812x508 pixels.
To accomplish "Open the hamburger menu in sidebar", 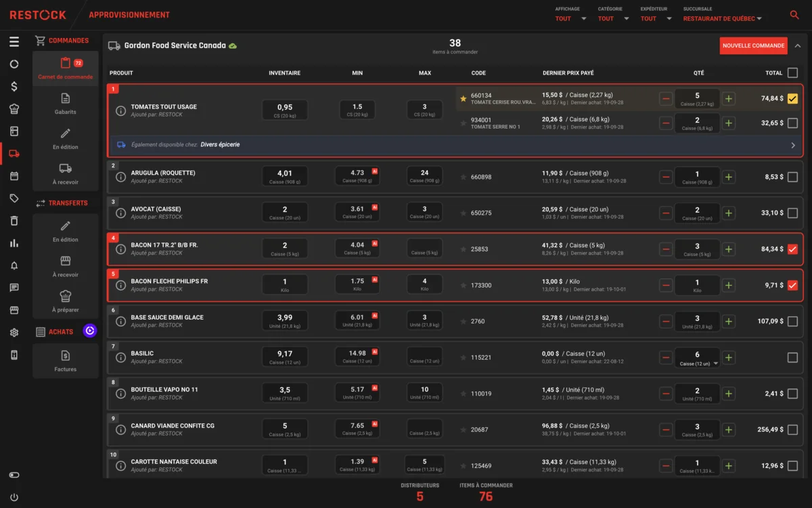I will click(x=14, y=42).
